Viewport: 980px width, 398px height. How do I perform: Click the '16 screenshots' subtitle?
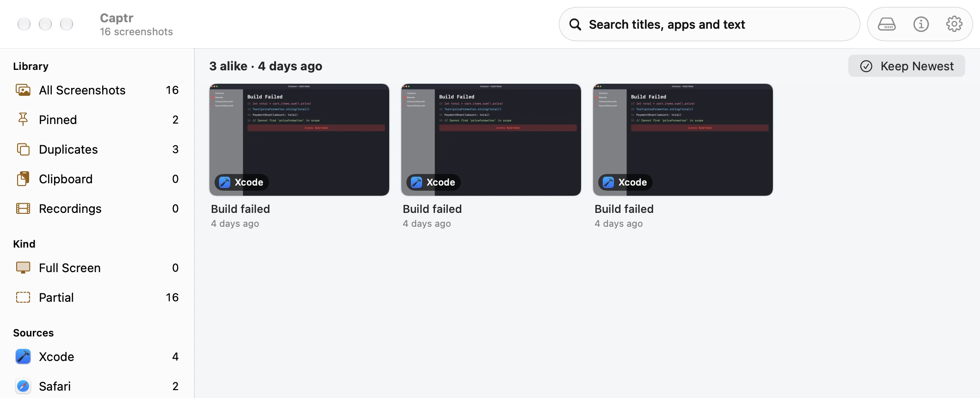(136, 31)
